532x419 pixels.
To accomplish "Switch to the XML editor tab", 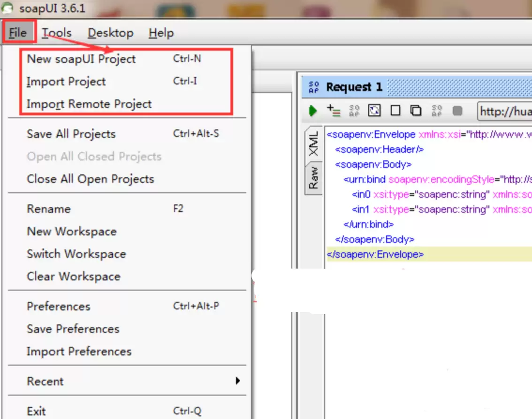I will [313, 144].
